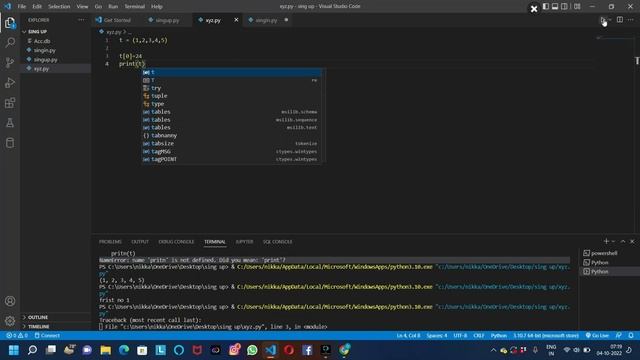Switch to the SQL CONSOLE tab

pos(278,242)
